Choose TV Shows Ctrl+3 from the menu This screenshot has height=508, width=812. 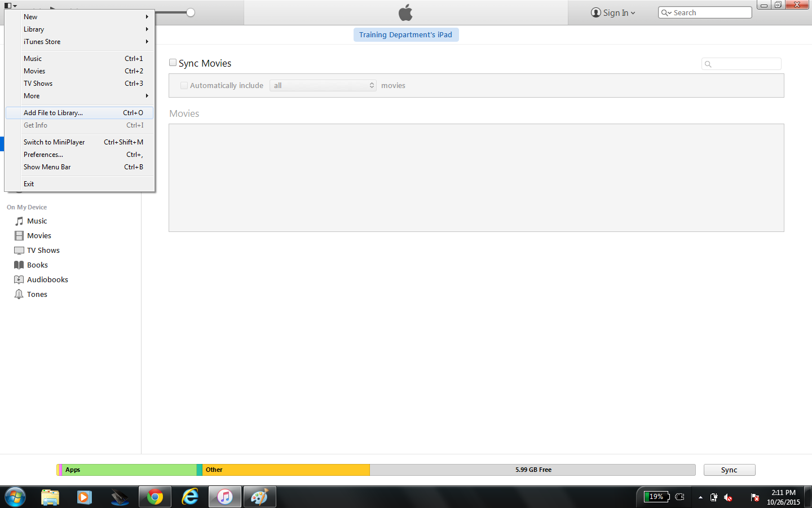[80, 84]
